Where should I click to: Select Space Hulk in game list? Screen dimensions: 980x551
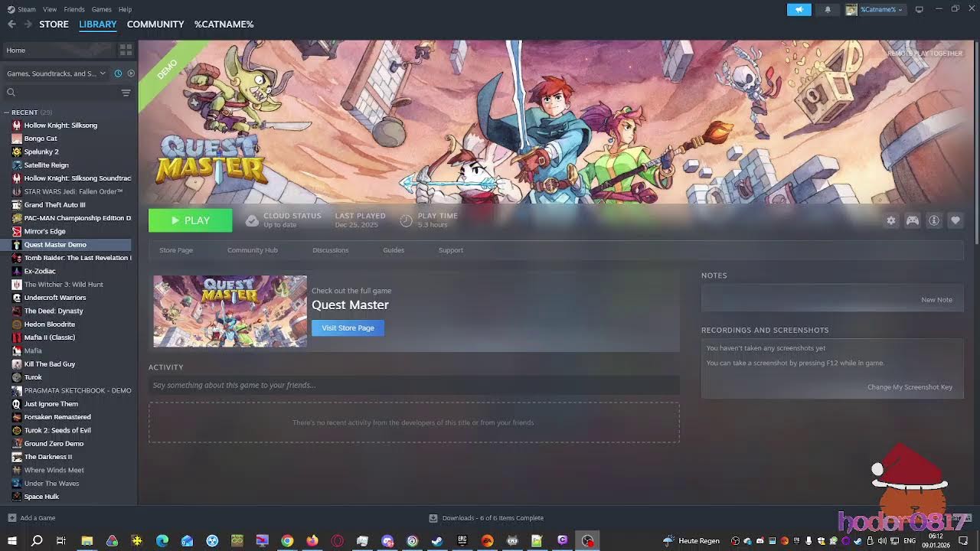tap(41, 497)
